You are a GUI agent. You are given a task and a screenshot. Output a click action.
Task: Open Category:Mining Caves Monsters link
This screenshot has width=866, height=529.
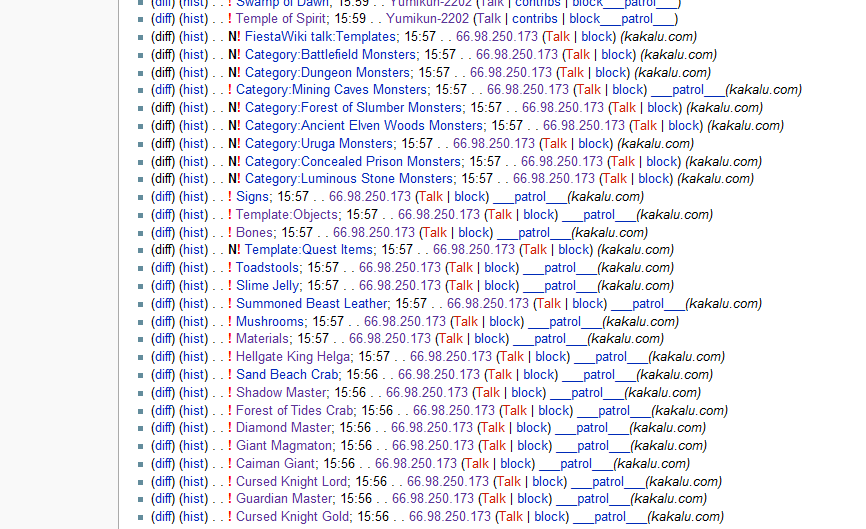331,90
